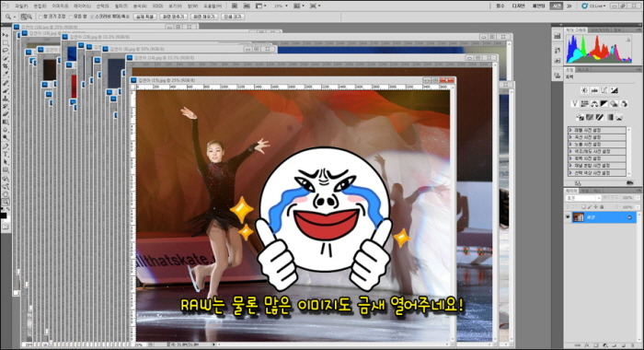Add a Brightness/Contrast adjustment
The width and height of the screenshot is (644, 350).
pyautogui.click(x=584, y=90)
